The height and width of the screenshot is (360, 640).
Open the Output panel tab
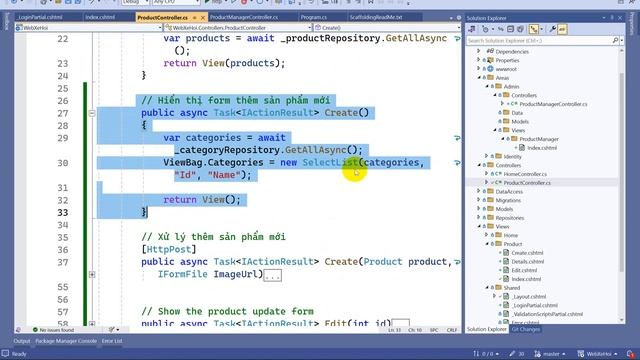click(x=22, y=341)
